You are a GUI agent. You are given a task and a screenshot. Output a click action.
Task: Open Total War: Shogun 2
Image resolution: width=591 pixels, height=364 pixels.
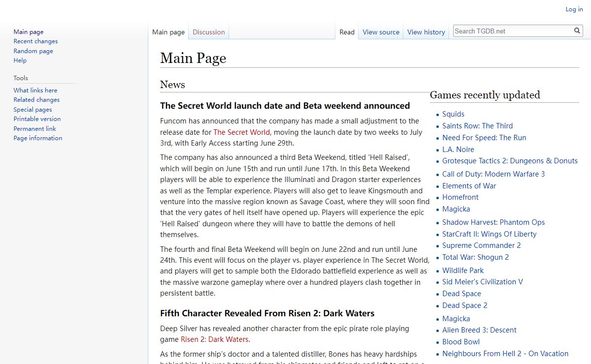(x=475, y=257)
